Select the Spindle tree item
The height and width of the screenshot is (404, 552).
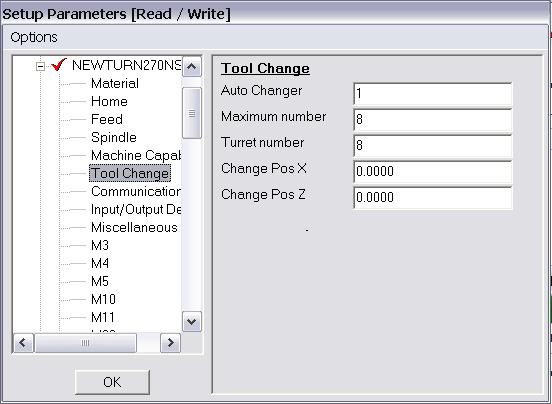click(114, 137)
